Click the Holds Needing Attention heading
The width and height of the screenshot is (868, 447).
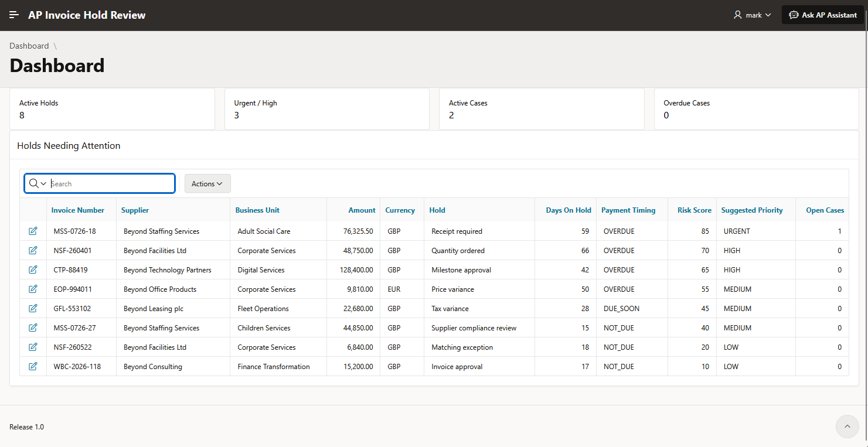(x=69, y=145)
